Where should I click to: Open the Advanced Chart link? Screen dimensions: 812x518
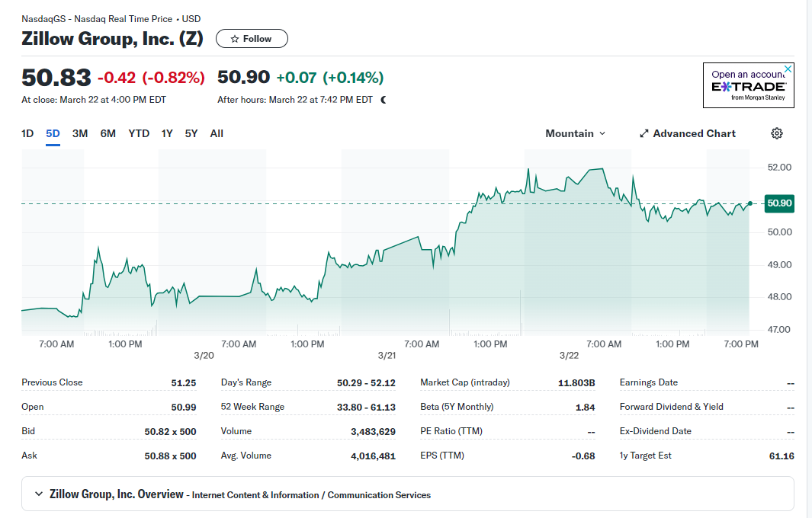click(688, 133)
